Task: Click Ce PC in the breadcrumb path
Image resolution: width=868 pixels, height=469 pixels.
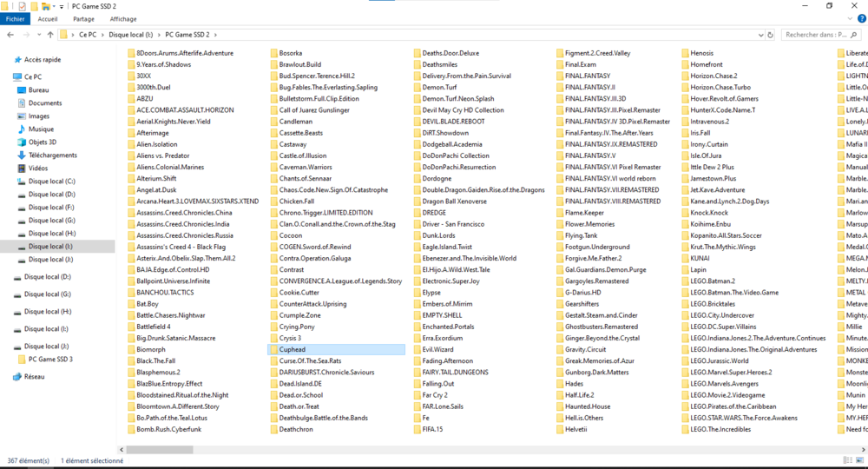Action: click(88, 35)
